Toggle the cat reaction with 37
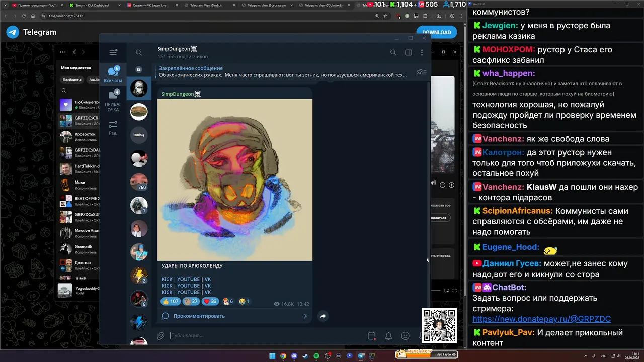This screenshot has height=362, width=644. pyautogui.click(x=191, y=301)
